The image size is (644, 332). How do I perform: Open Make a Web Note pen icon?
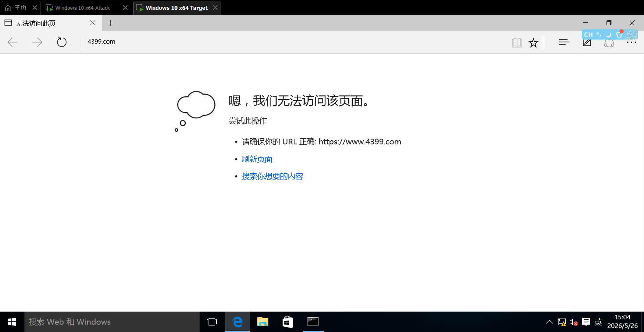click(587, 42)
